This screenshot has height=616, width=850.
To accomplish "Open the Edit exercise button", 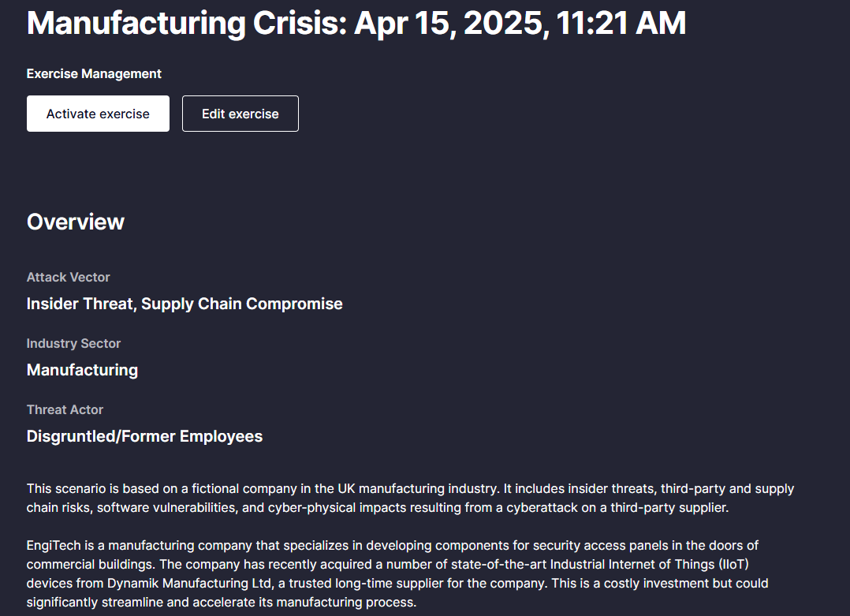I will tap(240, 114).
